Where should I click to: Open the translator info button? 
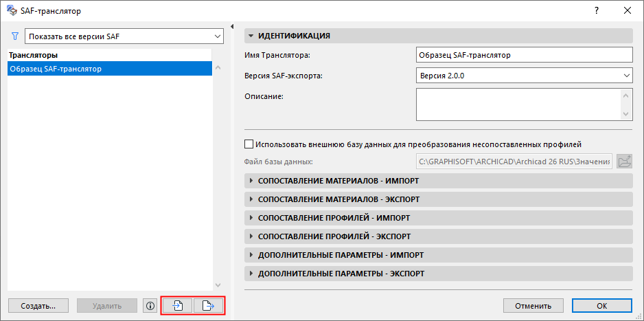click(x=150, y=306)
